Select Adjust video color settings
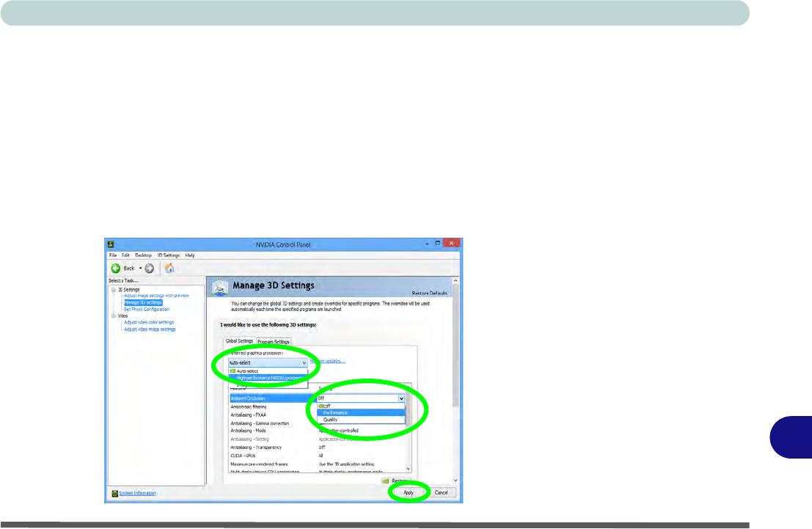 (149, 322)
